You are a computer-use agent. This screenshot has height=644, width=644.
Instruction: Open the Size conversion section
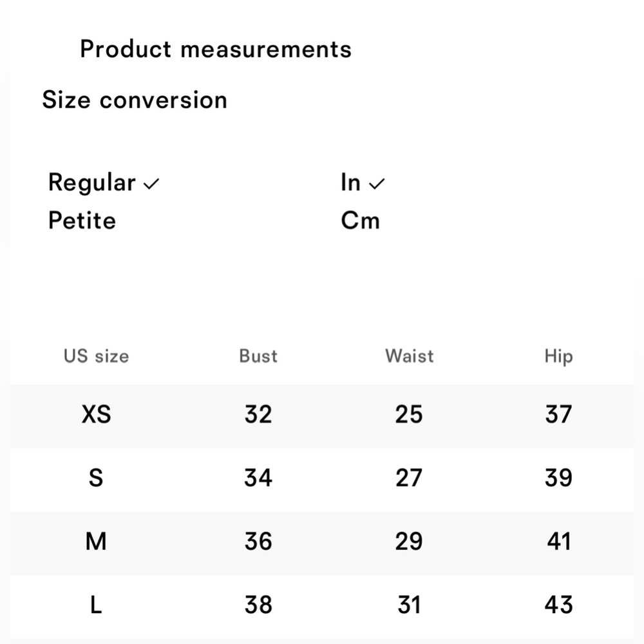coord(135,100)
